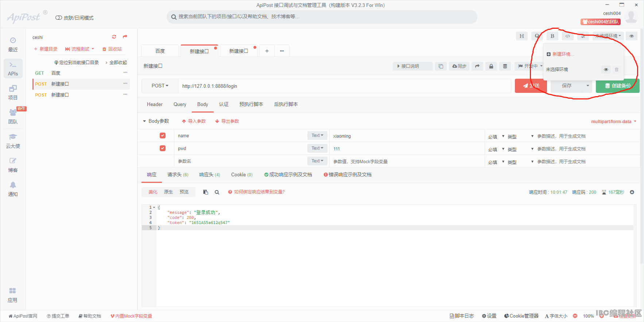Refresh the ceshi project list
This screenshot has width=644, height=322.
click(114, 37)
